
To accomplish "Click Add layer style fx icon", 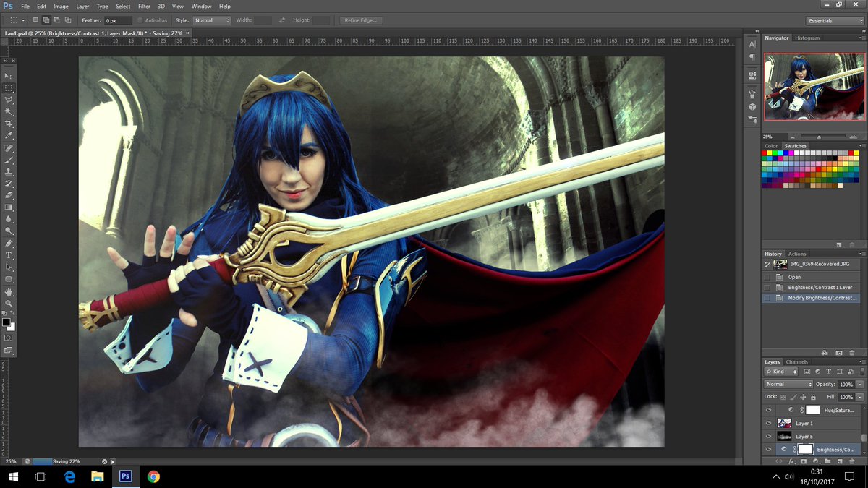I will coord(792,461).
